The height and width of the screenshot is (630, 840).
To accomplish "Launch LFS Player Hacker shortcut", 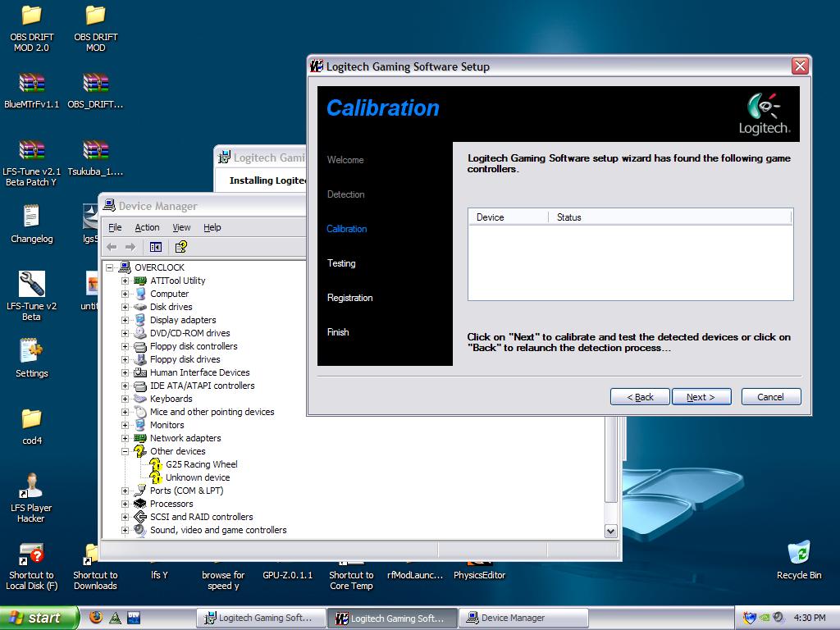I will [x=32, y=486].
